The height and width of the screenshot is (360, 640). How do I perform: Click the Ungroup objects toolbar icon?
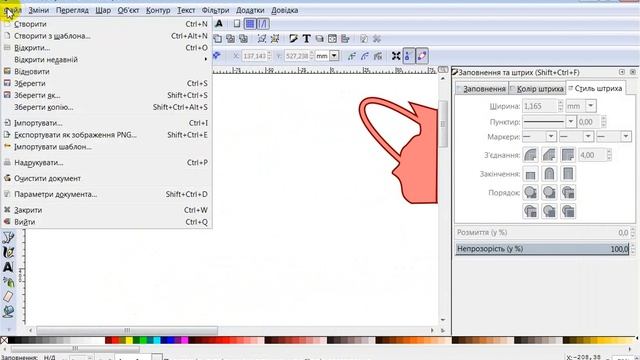275,39
